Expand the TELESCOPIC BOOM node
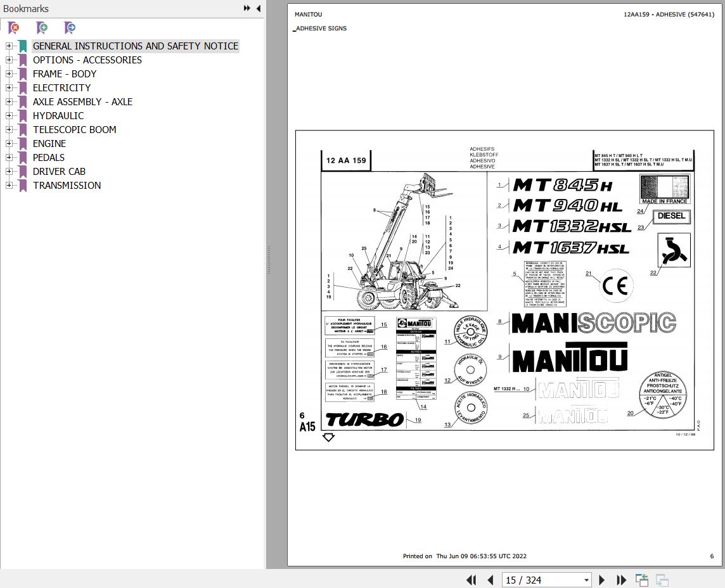The height and width of the screenshot is (588, 725). [x=9, y=129]
